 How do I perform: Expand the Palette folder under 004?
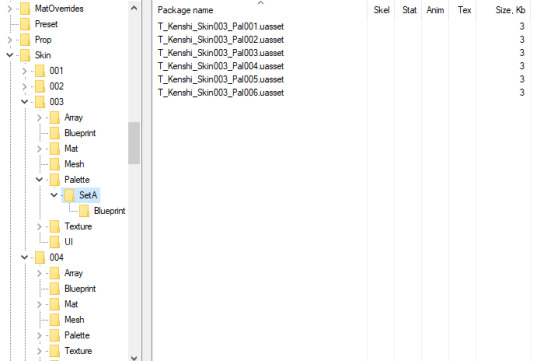[x=39, y=336]
